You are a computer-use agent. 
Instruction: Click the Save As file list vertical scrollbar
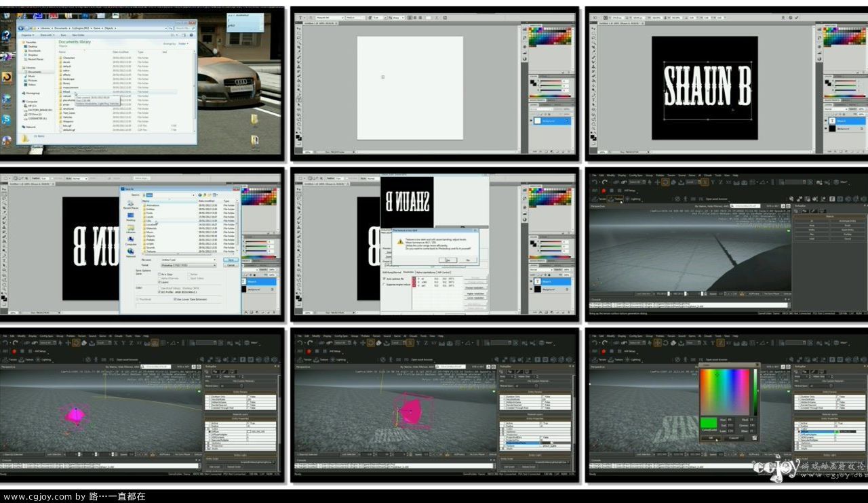pos(237,224)
